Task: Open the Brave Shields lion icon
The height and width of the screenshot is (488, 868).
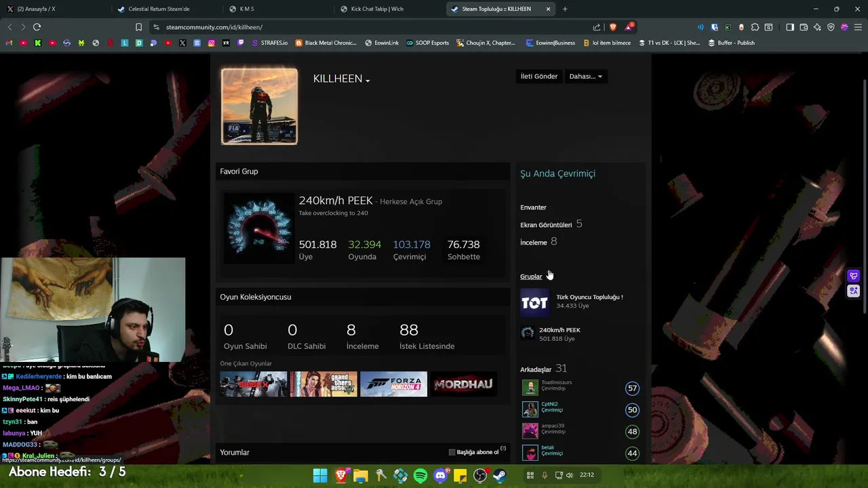Action: pyautogui.click(x=613, y=27)
